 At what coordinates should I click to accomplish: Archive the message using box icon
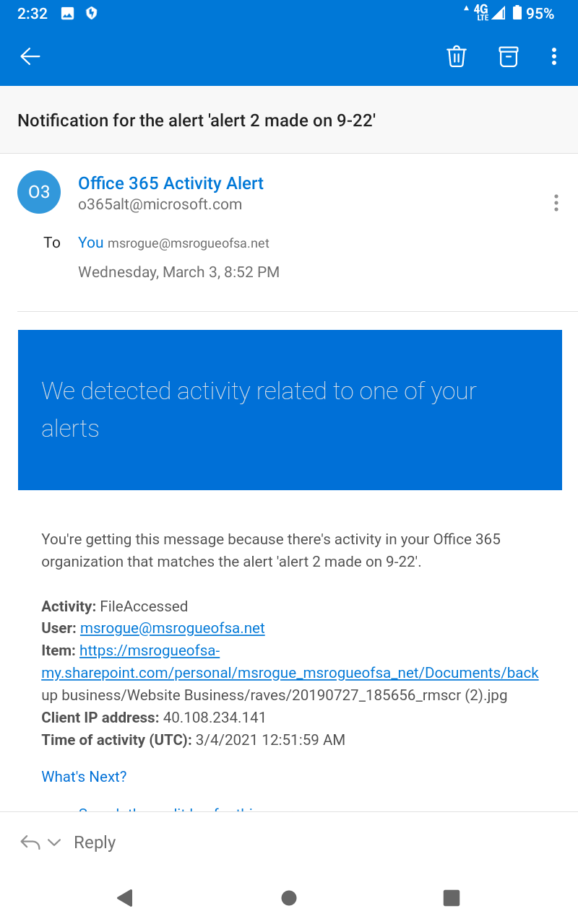click(509, 56)
